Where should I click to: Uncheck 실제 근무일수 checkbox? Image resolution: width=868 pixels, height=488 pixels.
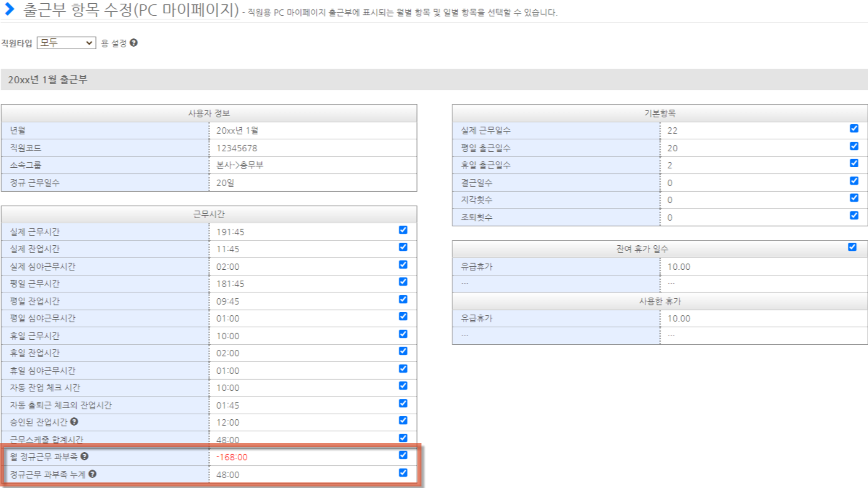854,128
